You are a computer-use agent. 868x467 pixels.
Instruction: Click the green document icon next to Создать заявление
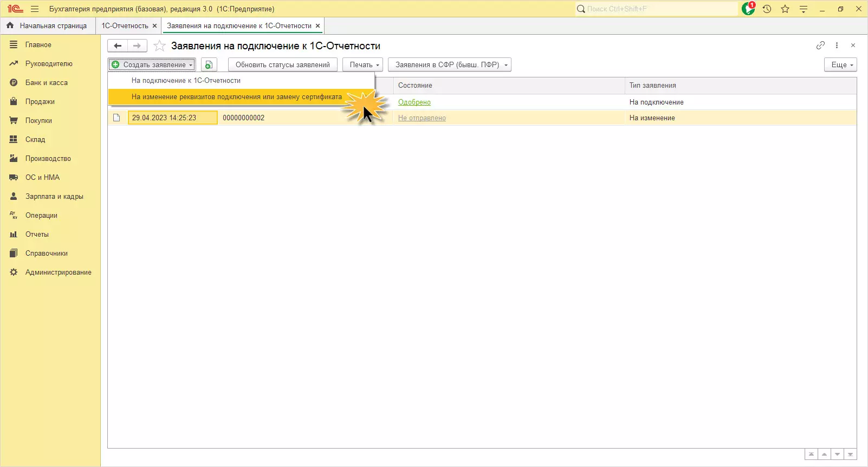(209, 64)
